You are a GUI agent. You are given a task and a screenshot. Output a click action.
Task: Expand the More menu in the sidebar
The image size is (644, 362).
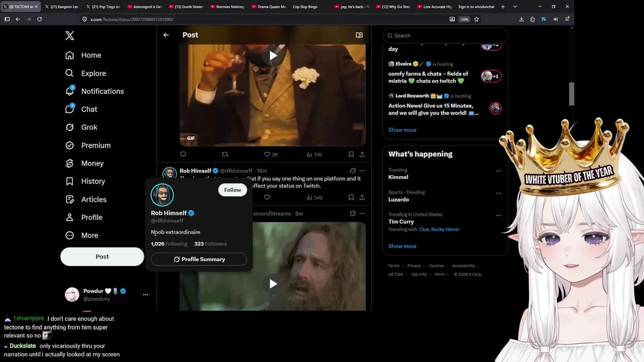(x=82, y=235)
